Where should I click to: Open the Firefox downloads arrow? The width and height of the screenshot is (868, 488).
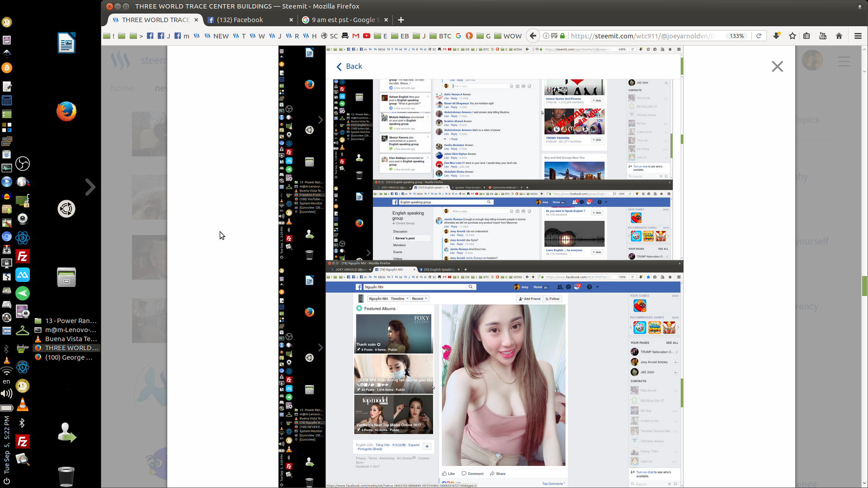776,36
